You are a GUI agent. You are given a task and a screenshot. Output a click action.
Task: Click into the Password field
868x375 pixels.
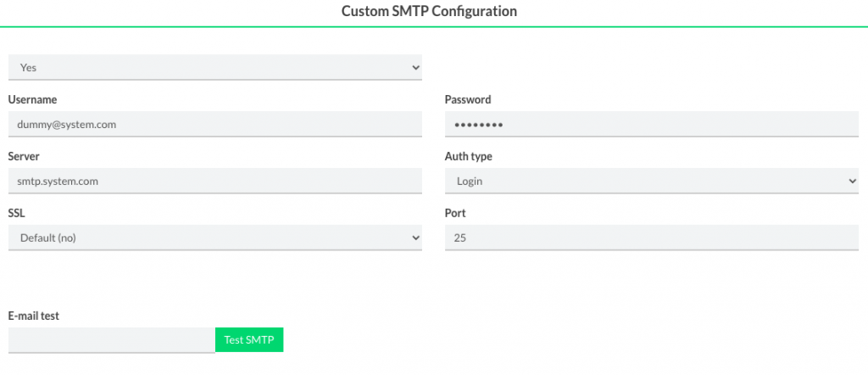[651, 124]
